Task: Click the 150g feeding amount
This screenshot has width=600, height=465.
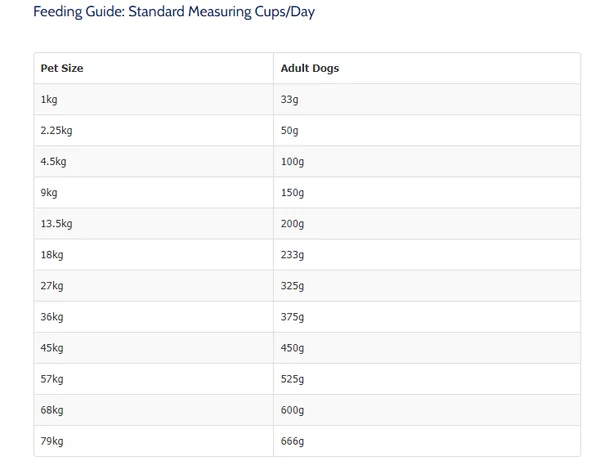Action: pos(293,192)
